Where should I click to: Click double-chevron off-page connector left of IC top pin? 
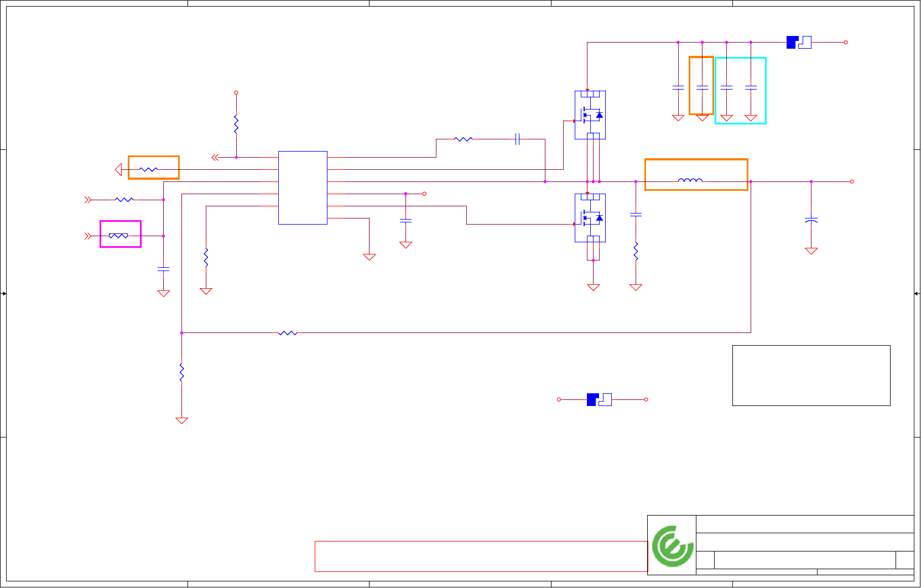click(x=215, y=157)
